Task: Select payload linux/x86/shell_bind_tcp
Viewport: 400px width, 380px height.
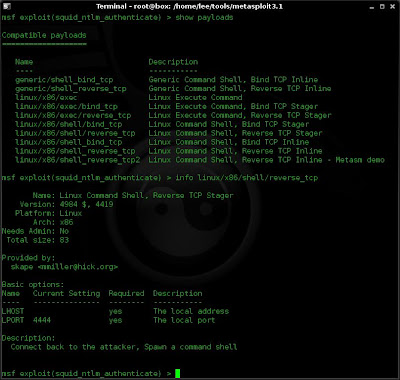Action: coord(68,142)
